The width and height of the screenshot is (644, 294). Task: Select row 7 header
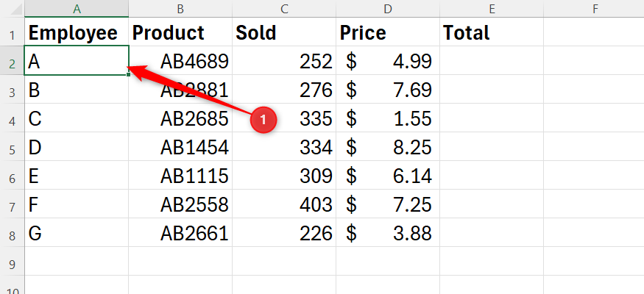click(x=13, y=204)
